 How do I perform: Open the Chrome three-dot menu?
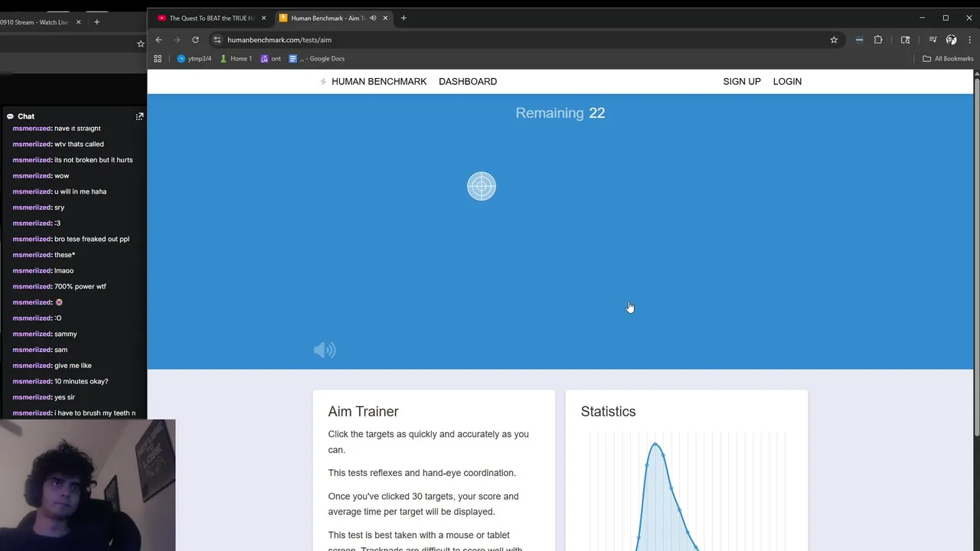[x=969, y=40]
